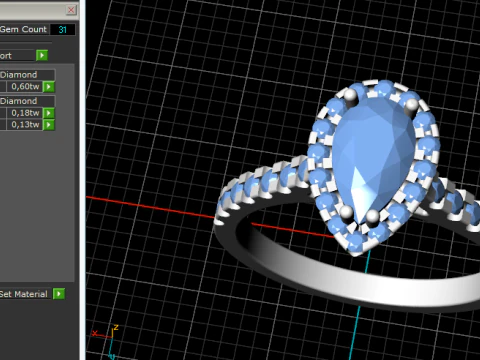Click the ort field box

pyautogui.click(x=17, y=55)
